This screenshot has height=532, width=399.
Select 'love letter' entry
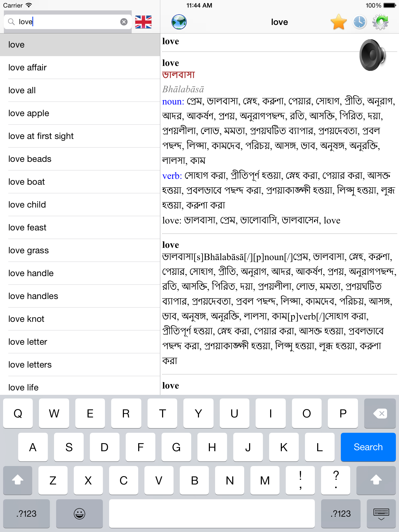(x=80, y=342)
